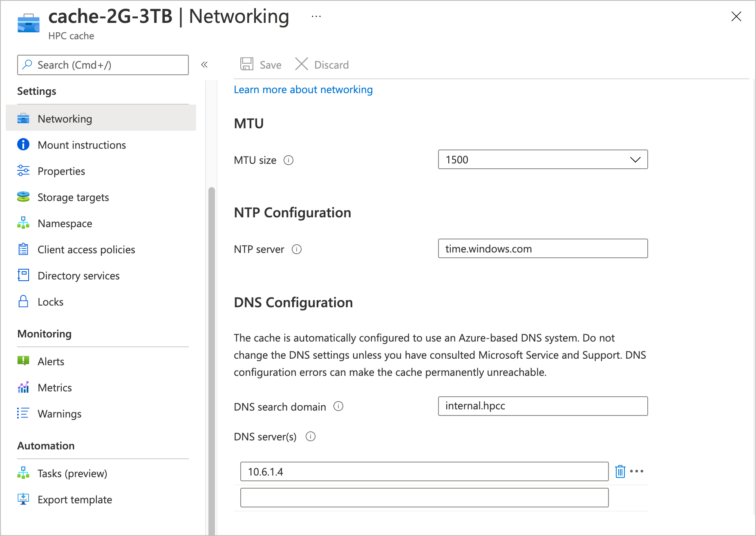Screen dimensions: 756x536
Task: Open Alerts via the flag icon
Action: [23, 361]
